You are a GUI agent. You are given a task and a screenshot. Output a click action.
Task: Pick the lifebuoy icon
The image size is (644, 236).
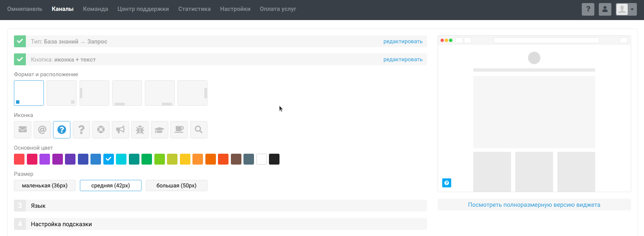click(101, 130)
